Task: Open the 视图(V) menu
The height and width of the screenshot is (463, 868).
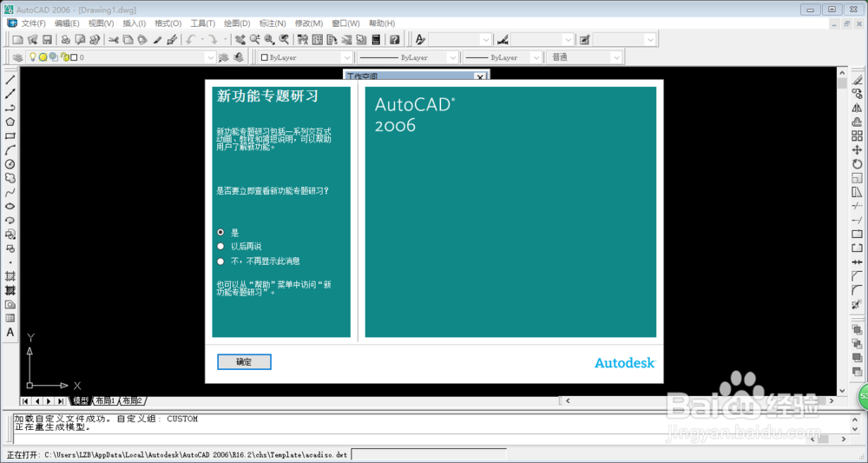Action: [101, 23]
